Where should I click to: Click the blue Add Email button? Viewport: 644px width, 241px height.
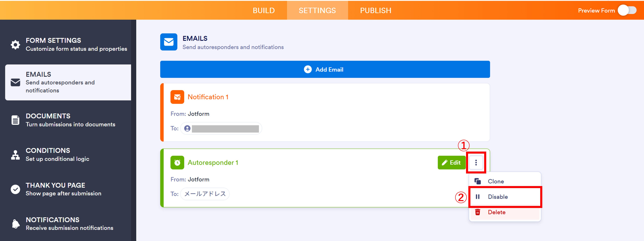coord(325,69)
